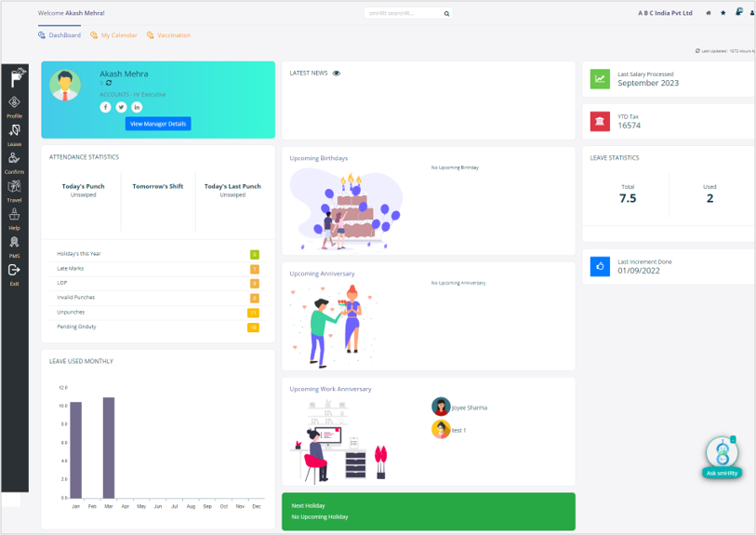This screenshot has height=535, width=756.
Task: Open the Leave module in sidebar
Action: (14, 131)
